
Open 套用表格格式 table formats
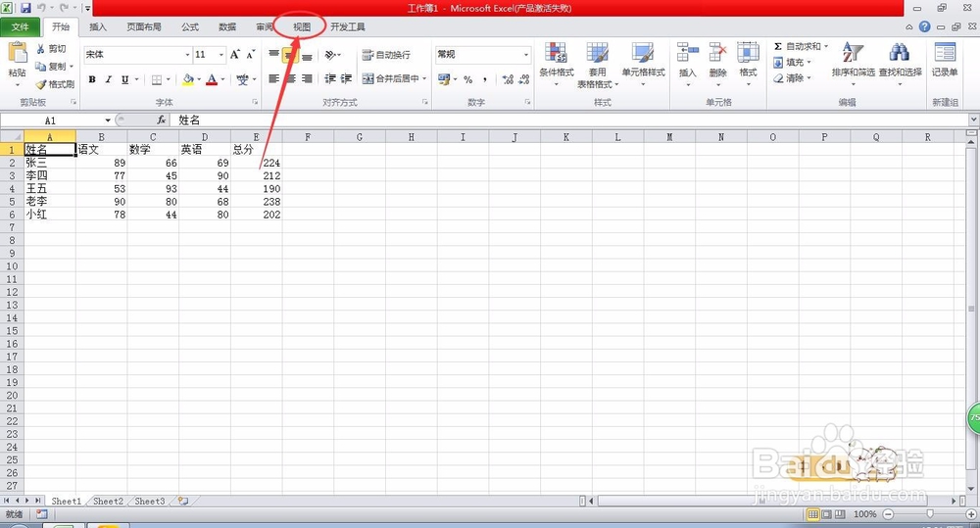(x=598, y=65)
